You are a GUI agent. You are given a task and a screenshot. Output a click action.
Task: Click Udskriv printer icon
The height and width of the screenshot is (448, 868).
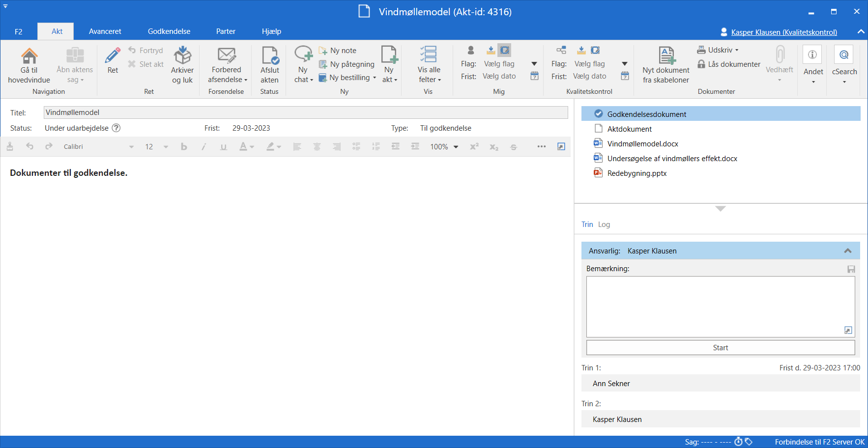(701, 50)
